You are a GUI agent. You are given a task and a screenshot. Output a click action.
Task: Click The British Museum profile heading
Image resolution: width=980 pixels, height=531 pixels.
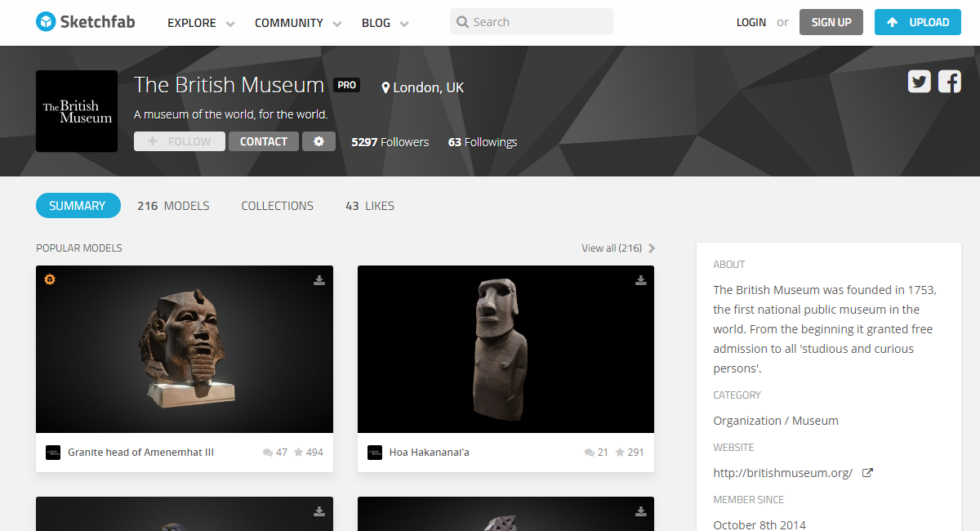(229, 85)
